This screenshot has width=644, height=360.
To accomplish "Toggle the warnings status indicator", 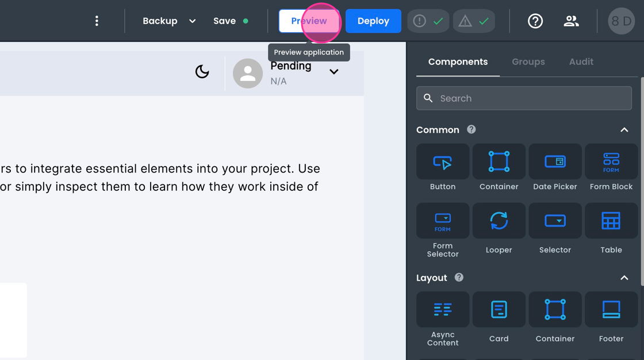I will 474,21.
